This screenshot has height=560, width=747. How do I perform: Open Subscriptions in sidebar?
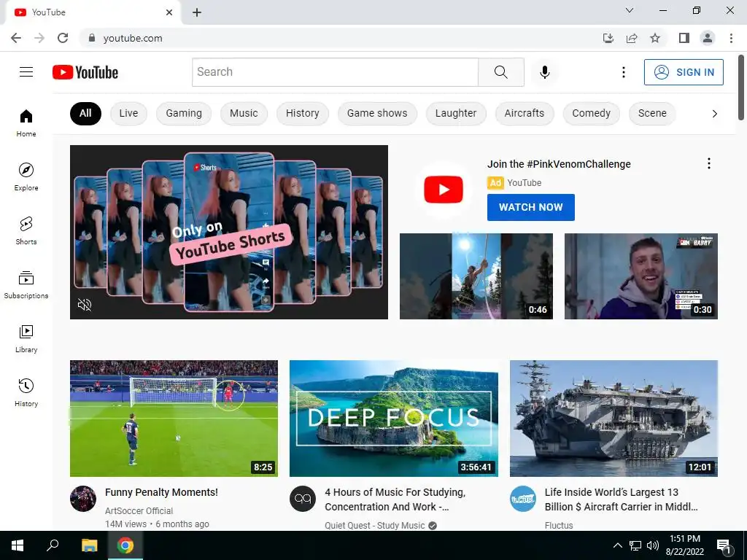pos(26,285)
